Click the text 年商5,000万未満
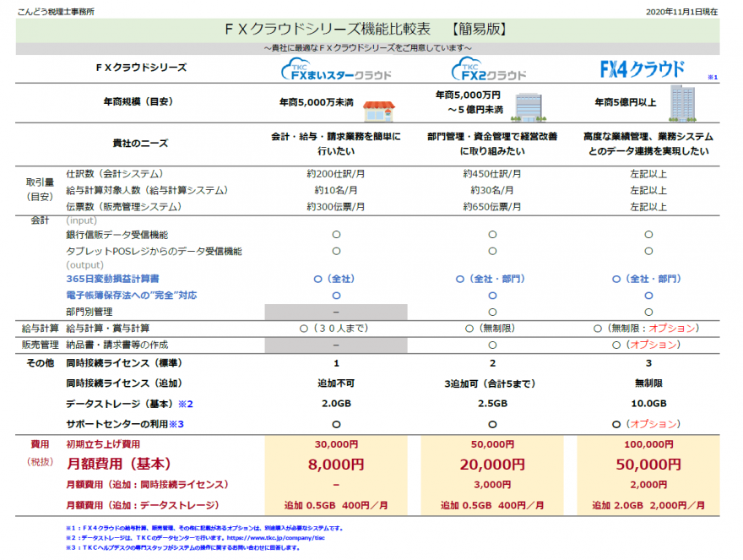Viewport: 743px width, 560px height. pos(316,102)
